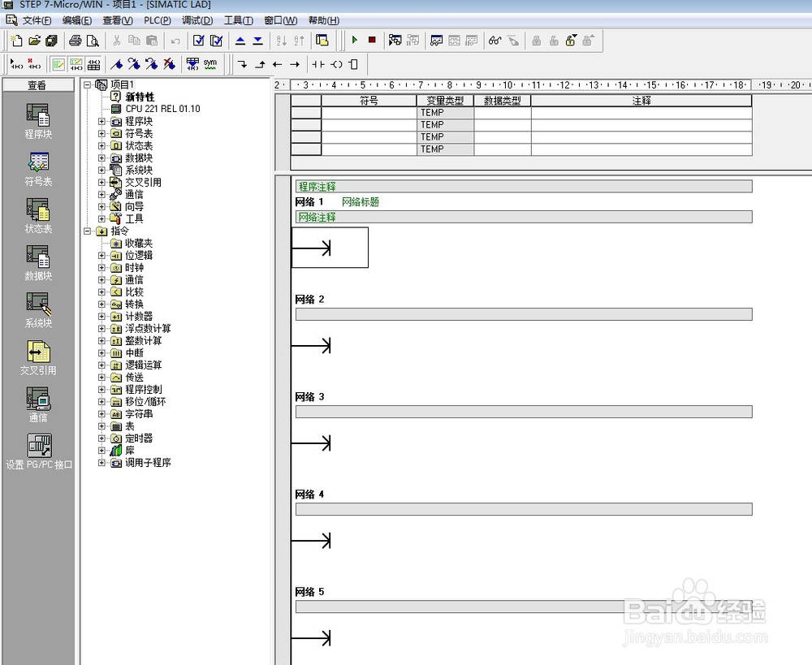Screen dimensions: 812x665
Task: Collapse the 指令 tree node
Action: pyautogui.click(x=88, y=231)
